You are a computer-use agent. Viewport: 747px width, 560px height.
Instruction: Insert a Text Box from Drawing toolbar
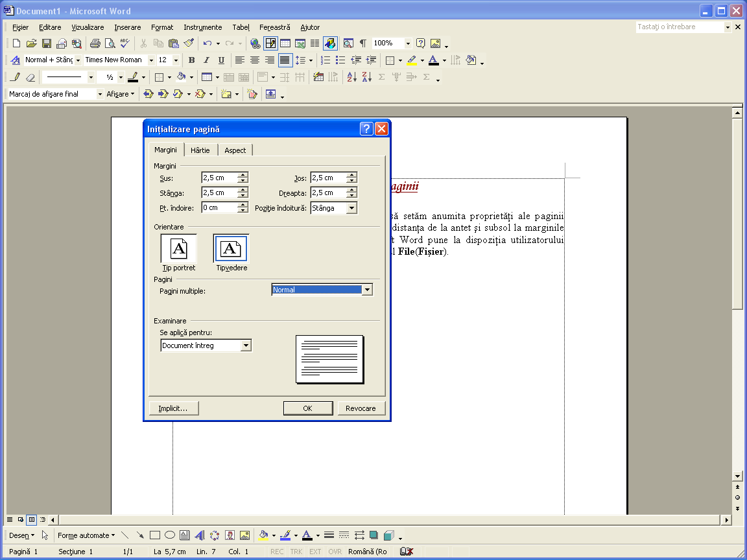point(184,535)
